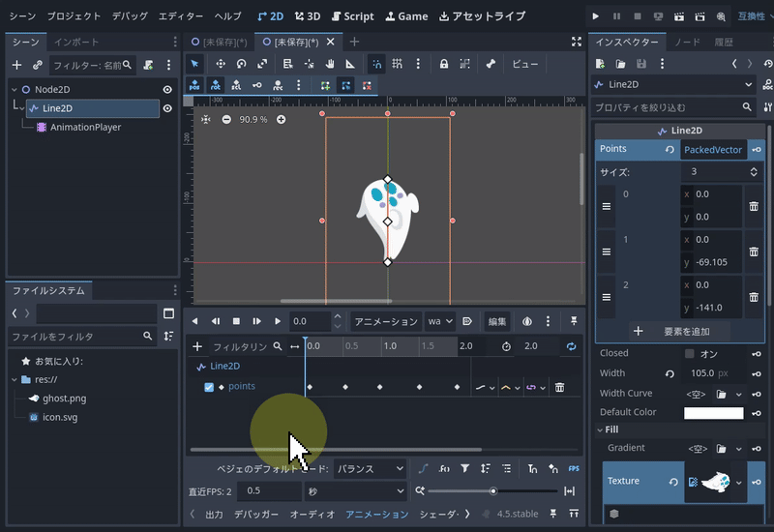Viewport: 774px width, 532px height.
Task: Uncheck the points track enable checkbox
Action: click(209, 387)
